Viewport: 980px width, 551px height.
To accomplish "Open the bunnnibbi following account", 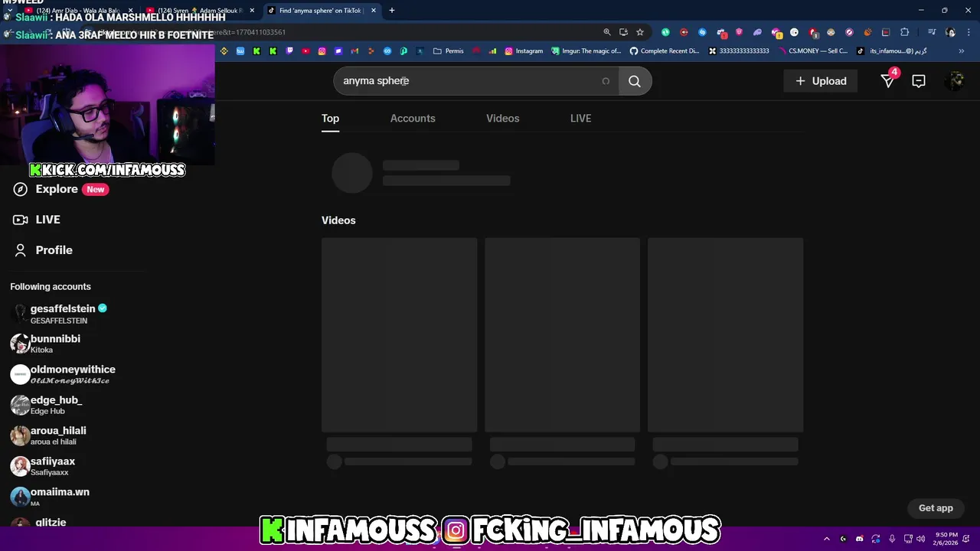I will 46,344.
